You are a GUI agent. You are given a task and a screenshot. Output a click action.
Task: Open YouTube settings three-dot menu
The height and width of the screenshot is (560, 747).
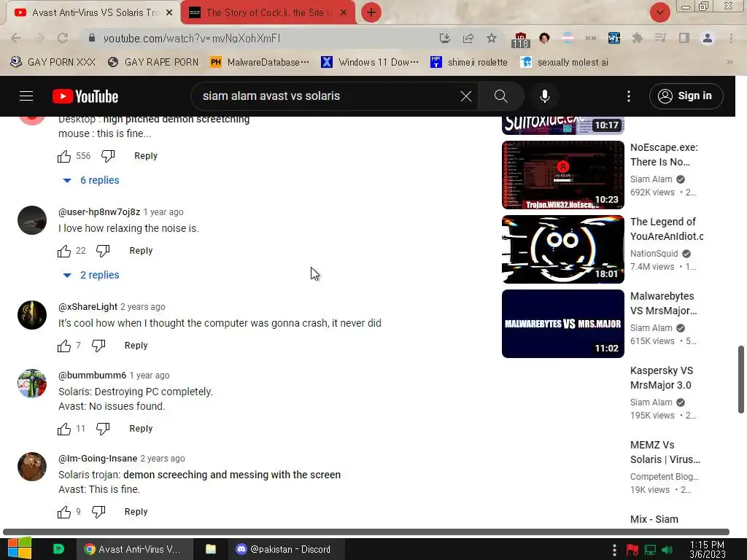point(628,96)
